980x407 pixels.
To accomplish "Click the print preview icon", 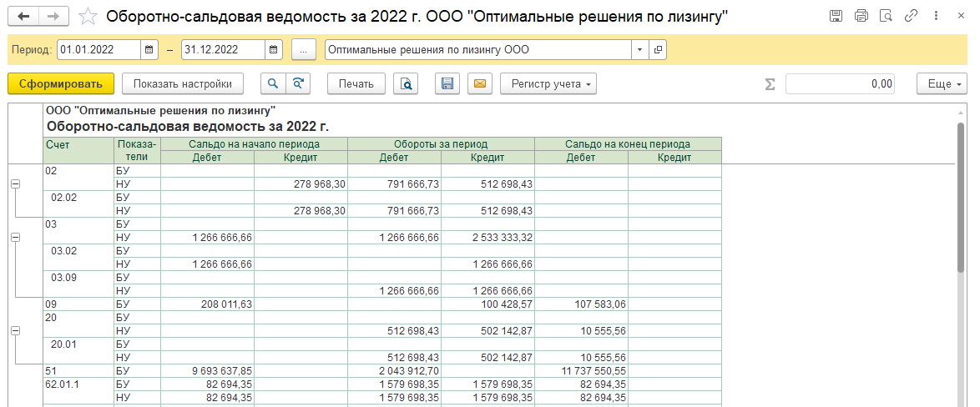I will click(x=406, y=83).
